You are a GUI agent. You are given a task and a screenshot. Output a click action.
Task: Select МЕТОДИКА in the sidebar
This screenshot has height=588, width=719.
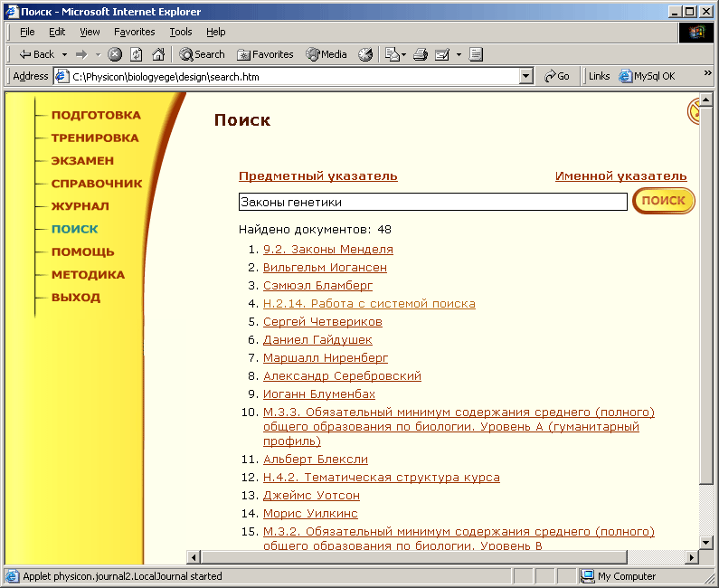(x=88, y=275)
